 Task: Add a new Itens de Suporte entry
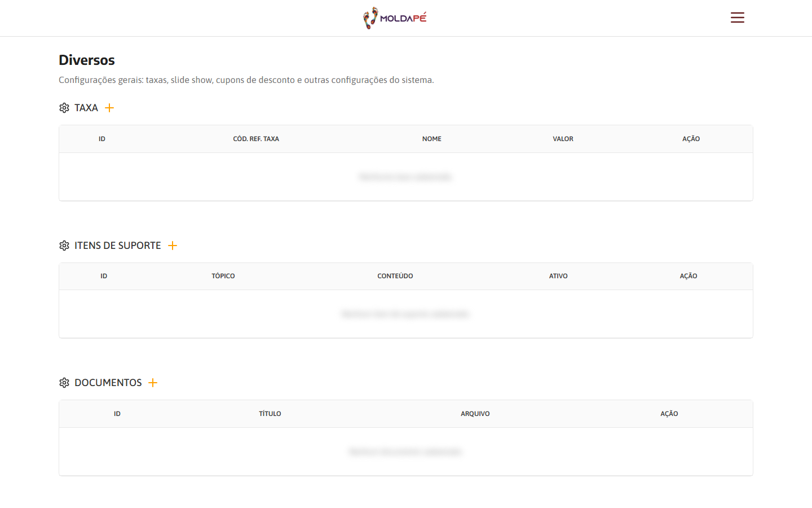(173, 246)
